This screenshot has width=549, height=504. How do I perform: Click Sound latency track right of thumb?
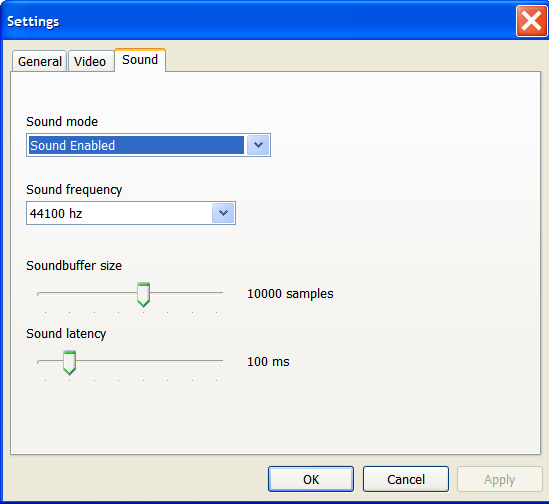coord(150,361)
